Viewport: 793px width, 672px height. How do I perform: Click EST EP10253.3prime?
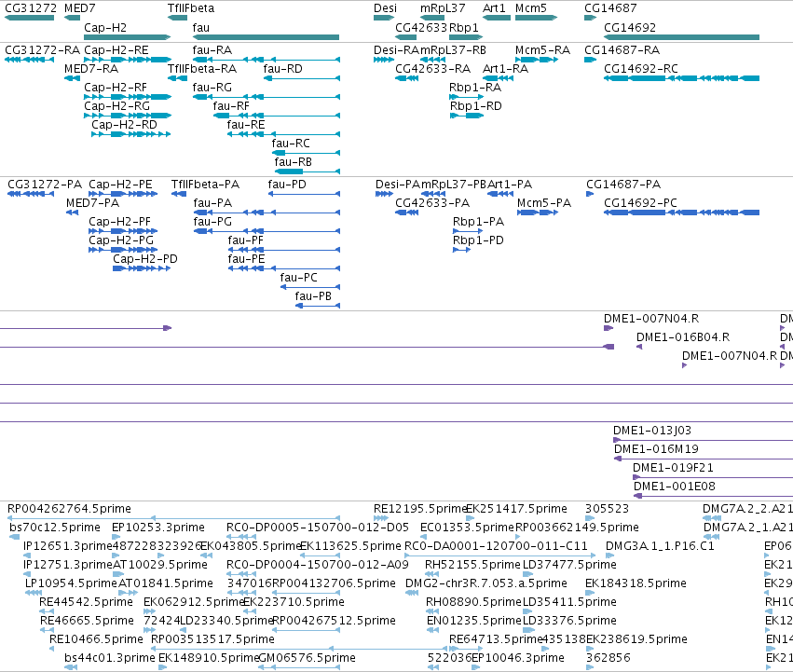(x=158, y=528)
